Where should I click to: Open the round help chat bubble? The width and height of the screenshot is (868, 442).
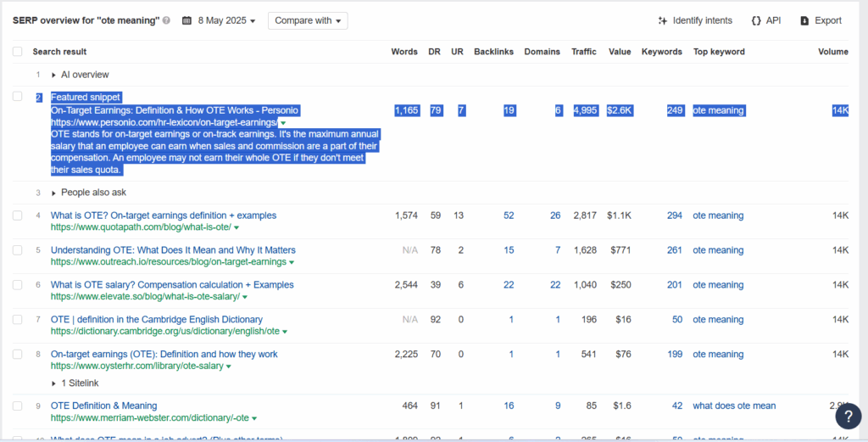point(848,416)
